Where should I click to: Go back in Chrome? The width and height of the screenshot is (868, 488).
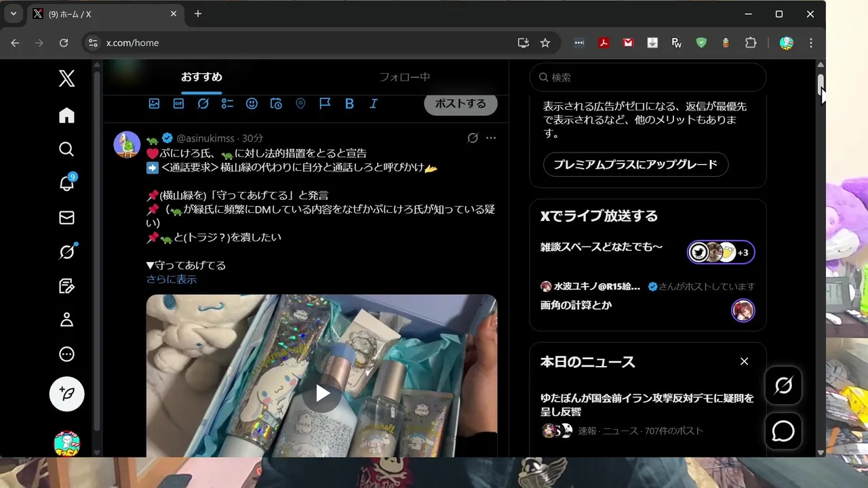(15, 43)
